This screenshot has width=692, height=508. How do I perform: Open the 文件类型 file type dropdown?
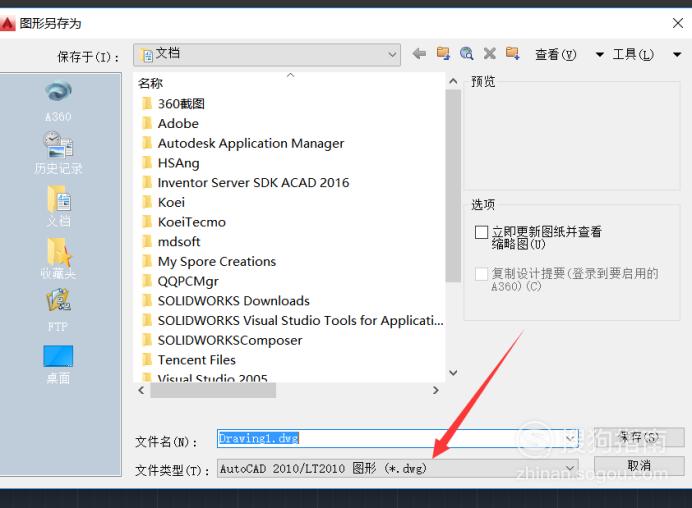[397, 468]
